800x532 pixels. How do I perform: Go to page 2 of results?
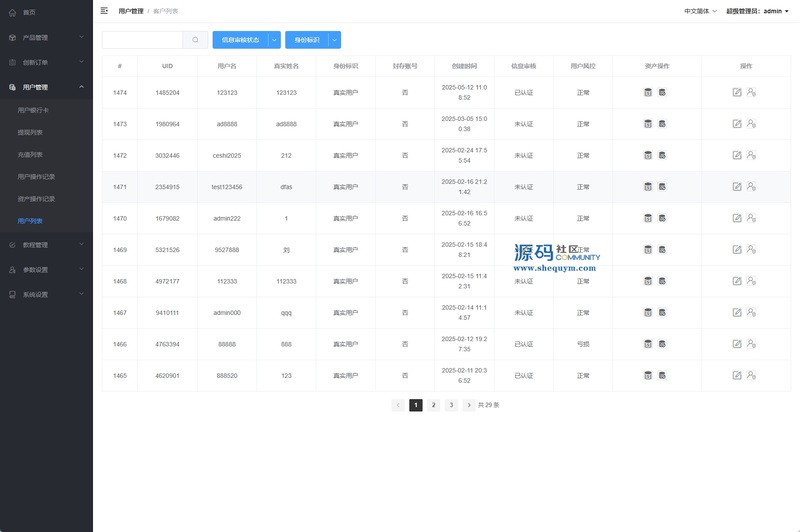(x=433, y=405)
